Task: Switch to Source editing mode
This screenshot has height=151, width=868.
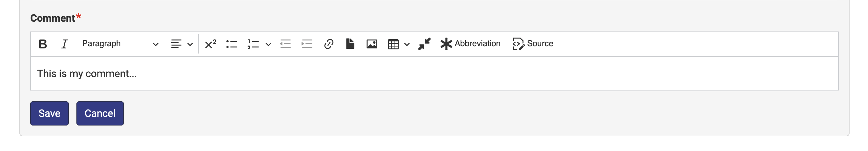Action: point(533,44)
